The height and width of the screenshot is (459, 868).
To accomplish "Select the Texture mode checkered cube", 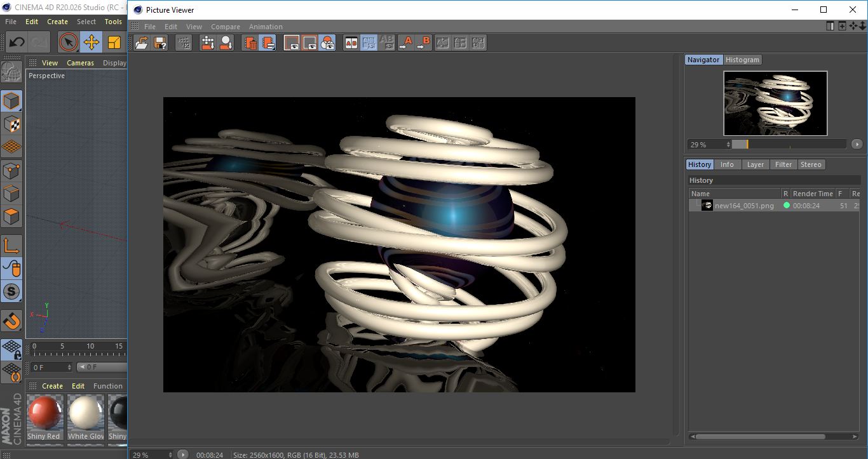I will pyautogui.click(x=11, y=124).
